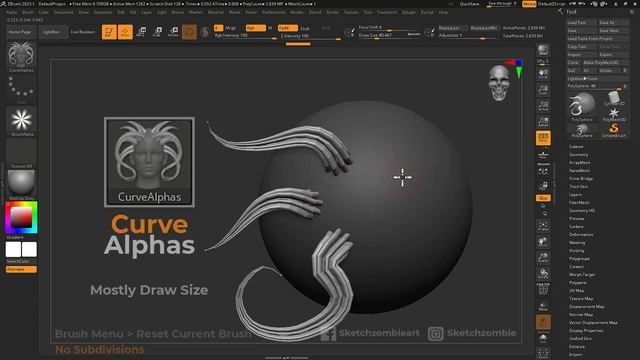The height and width of the screenshot is (360, 640).
Task: Click Make PolyMesh3D button
Action: point(605,62)
